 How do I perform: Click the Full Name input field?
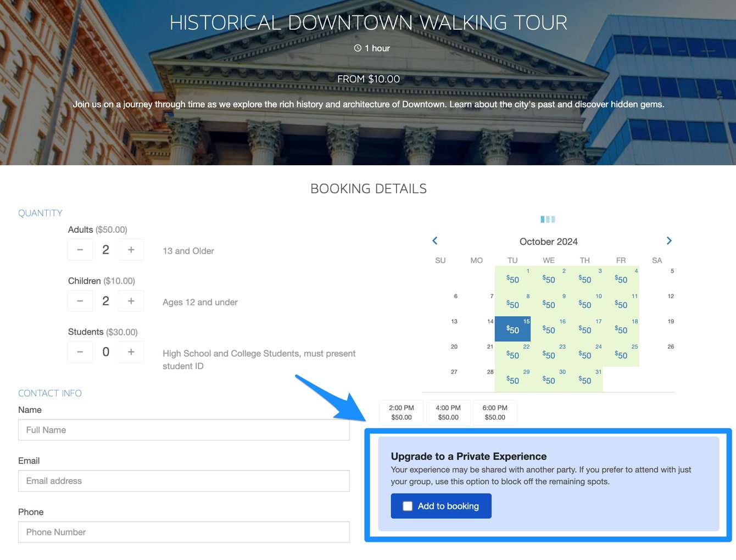coord(184,430)
